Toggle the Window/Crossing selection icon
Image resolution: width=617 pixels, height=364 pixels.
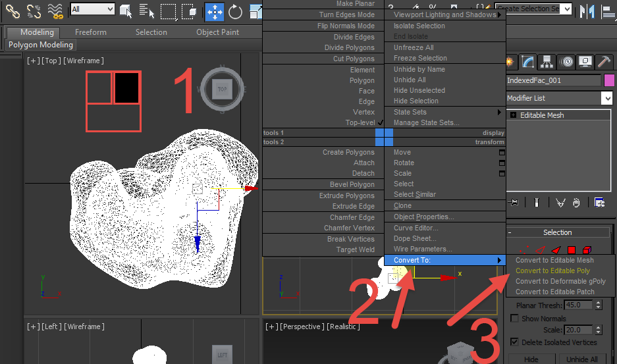click(x=190, y=11)
